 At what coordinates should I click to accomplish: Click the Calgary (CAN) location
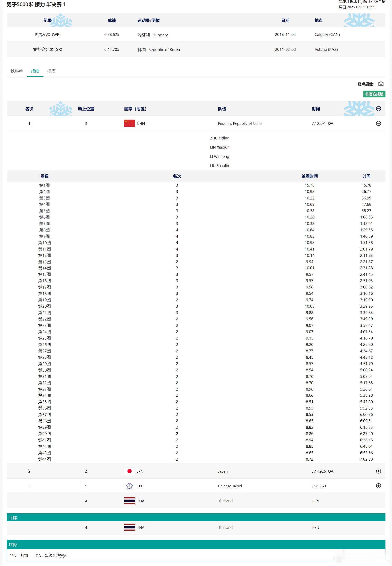click(x=327, y=34)
